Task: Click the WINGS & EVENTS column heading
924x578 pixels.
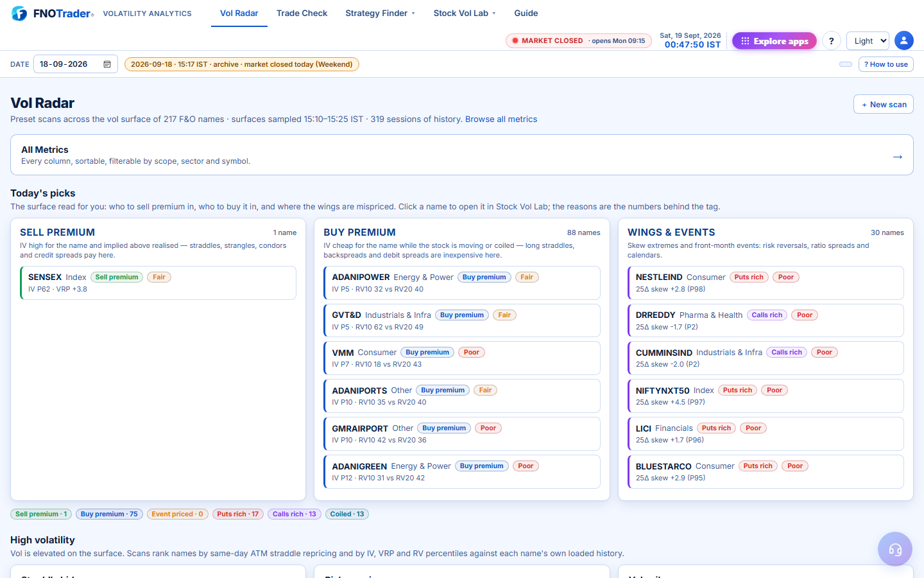Action: click(x=671, y=232)
